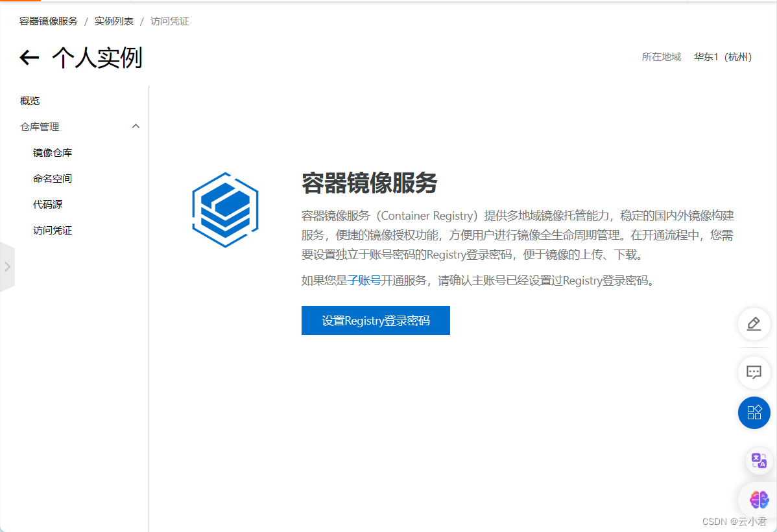Click the 仓库管理 menu group label
The width and height of the screenshot is (777, 532).
40,127
